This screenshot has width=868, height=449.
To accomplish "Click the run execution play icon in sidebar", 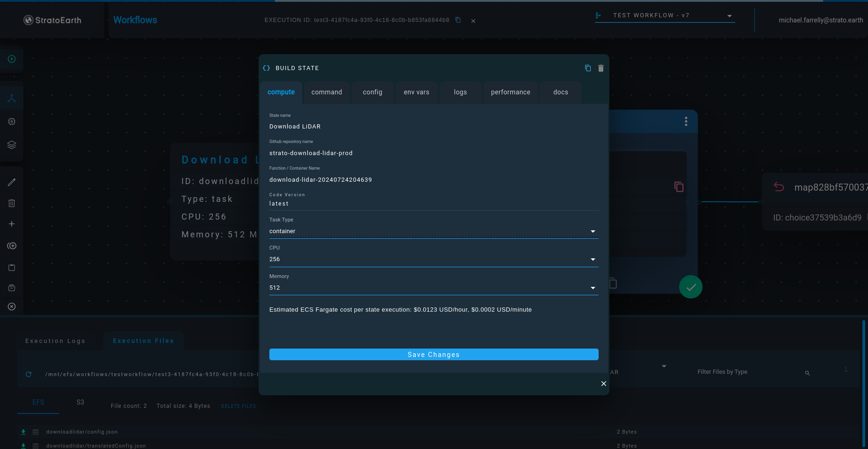I will 12,59.
